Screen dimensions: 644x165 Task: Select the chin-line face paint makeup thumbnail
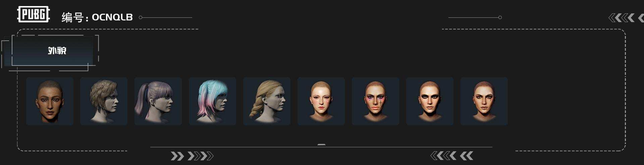pyautogui.click(x=484, y=101)
